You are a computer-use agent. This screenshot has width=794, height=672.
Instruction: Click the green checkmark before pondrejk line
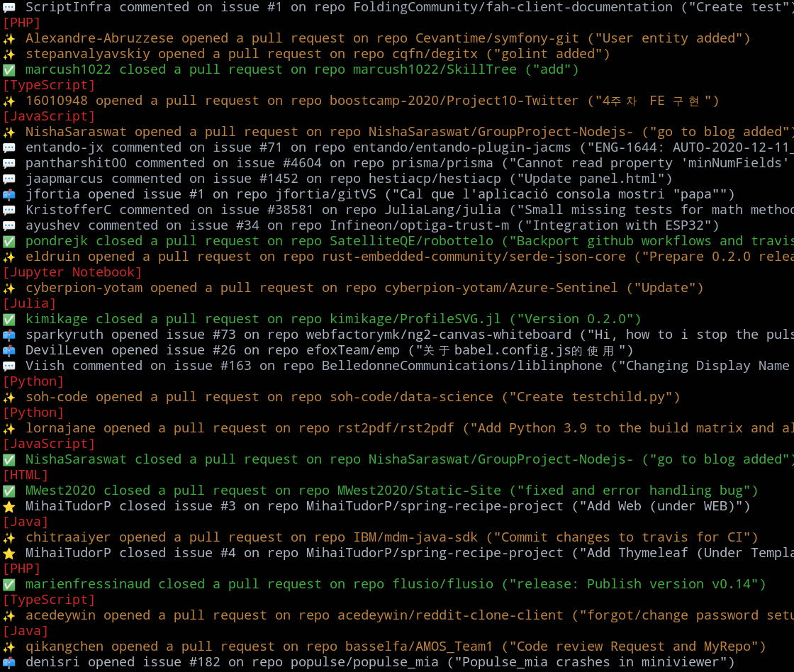(9, 242)
